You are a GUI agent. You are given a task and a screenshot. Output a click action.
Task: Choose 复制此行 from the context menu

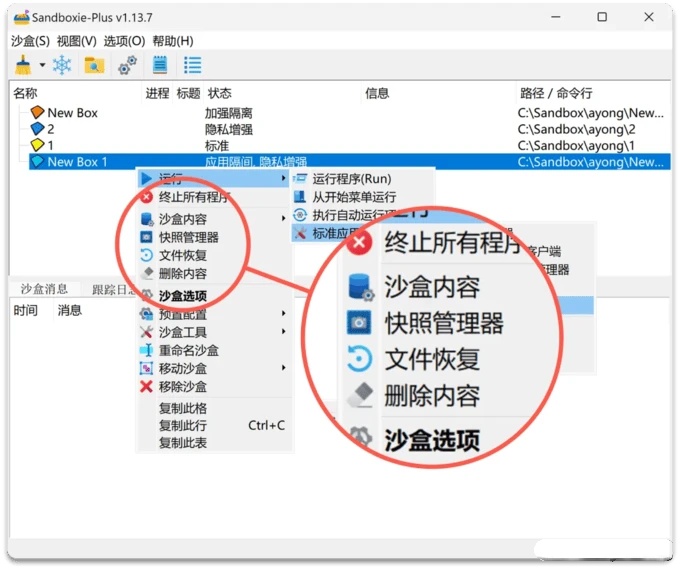point(183,425)
